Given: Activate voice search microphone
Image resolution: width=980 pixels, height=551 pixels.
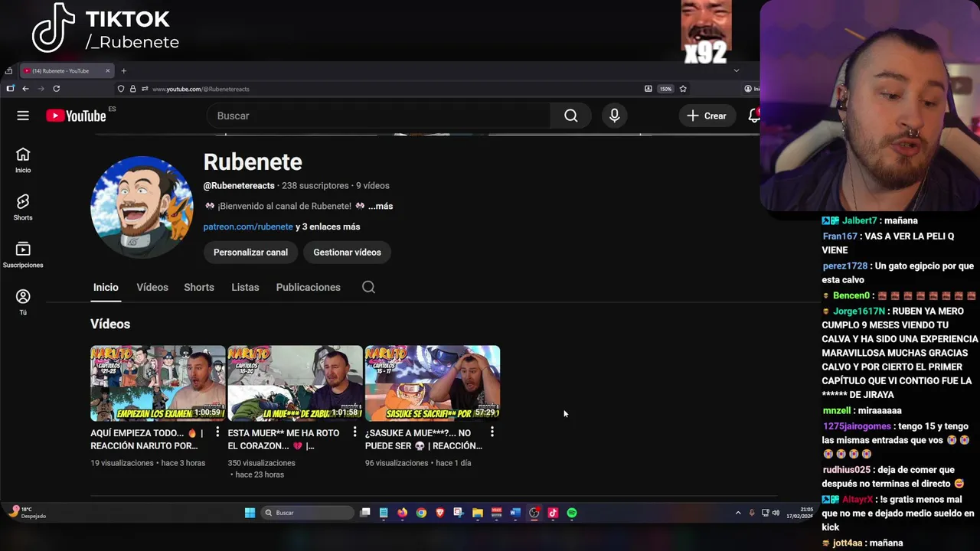Looking at the screenshot, I should click(614, 116).
